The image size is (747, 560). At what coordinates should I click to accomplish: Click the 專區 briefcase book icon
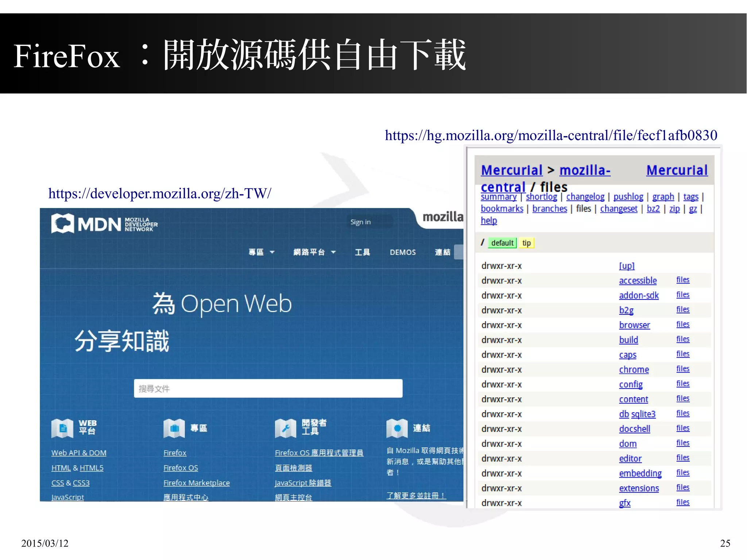tap(174, 428)
